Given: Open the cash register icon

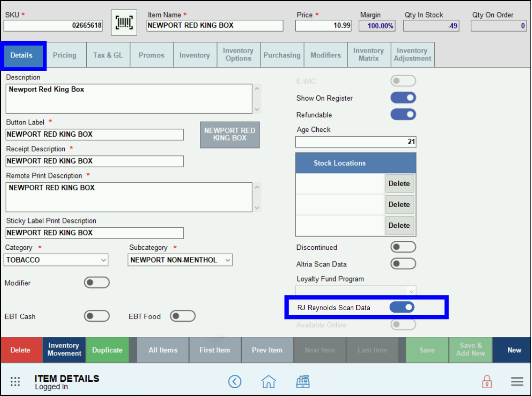Looking at the screenshot, I should coord(303,381).
